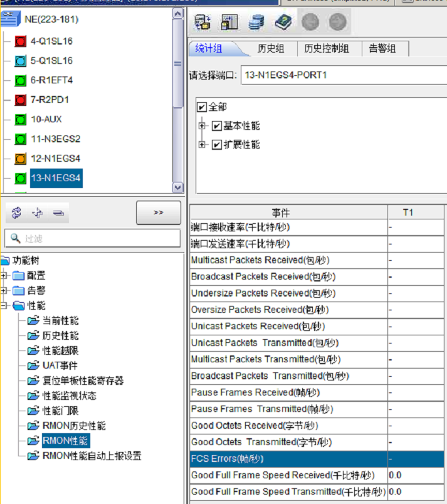Select the Oversize Packets Received row
This screenshot has width=447, height=504.
(317, 310)
